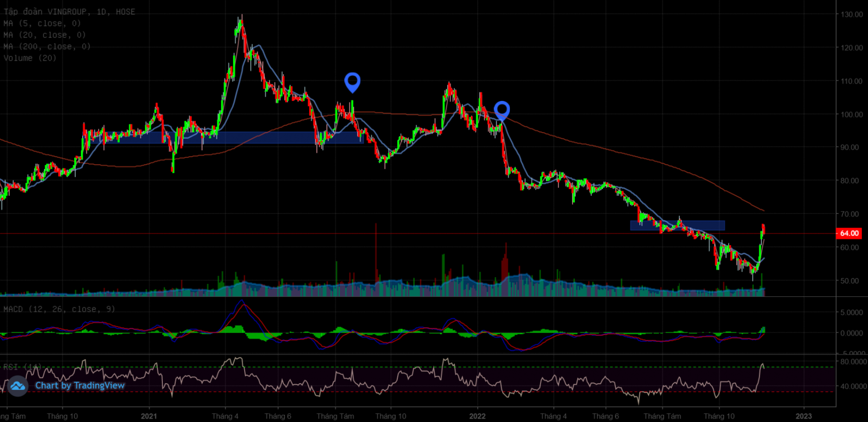Click the Tháng Tám time label between 2021 and 2022

335,416
